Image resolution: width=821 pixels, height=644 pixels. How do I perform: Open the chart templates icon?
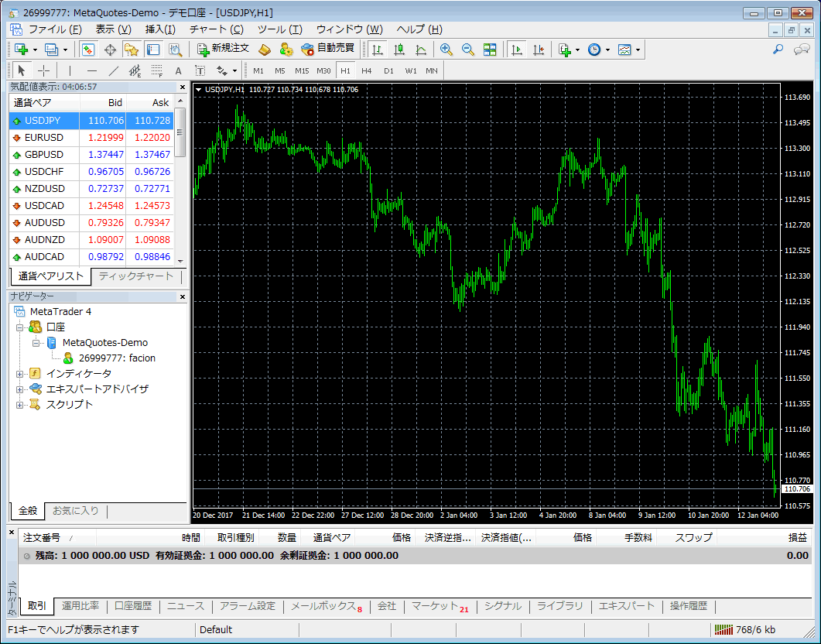624,50
